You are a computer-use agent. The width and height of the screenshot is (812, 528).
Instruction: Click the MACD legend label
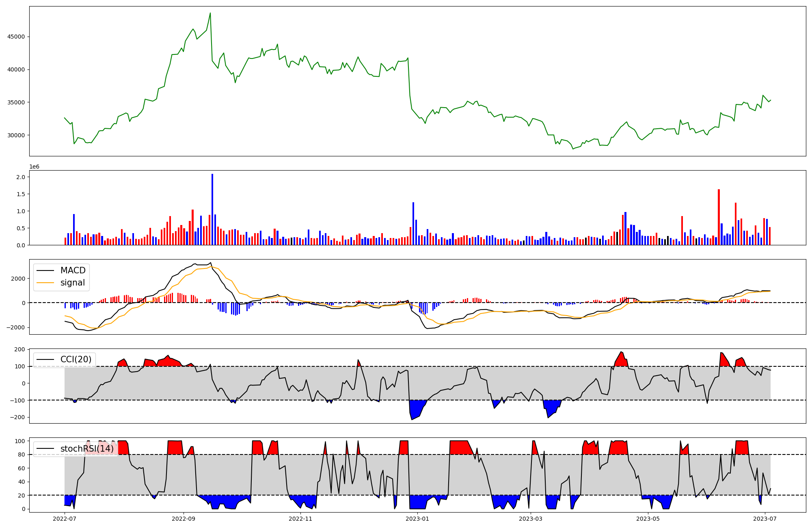[73, 270]
